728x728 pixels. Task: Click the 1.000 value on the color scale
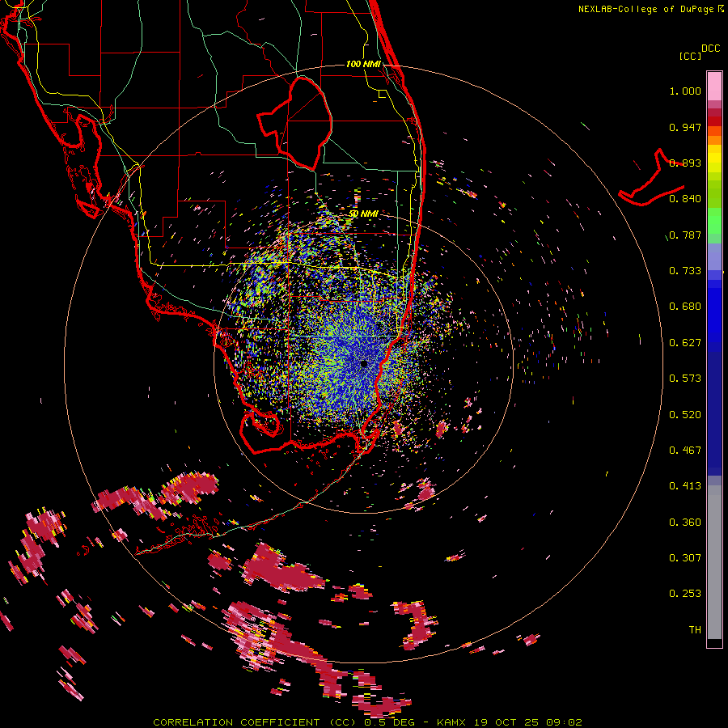click(685, 91)
